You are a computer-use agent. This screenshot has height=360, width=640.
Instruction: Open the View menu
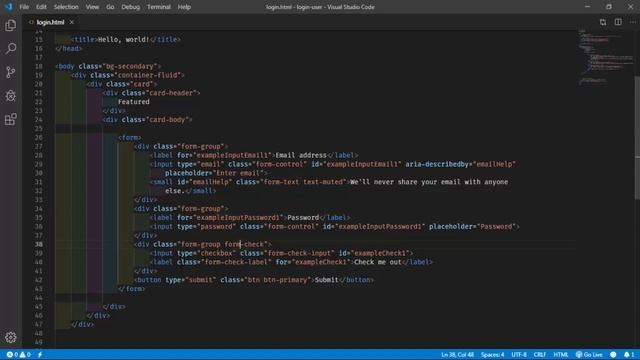[x=92, y=7]
